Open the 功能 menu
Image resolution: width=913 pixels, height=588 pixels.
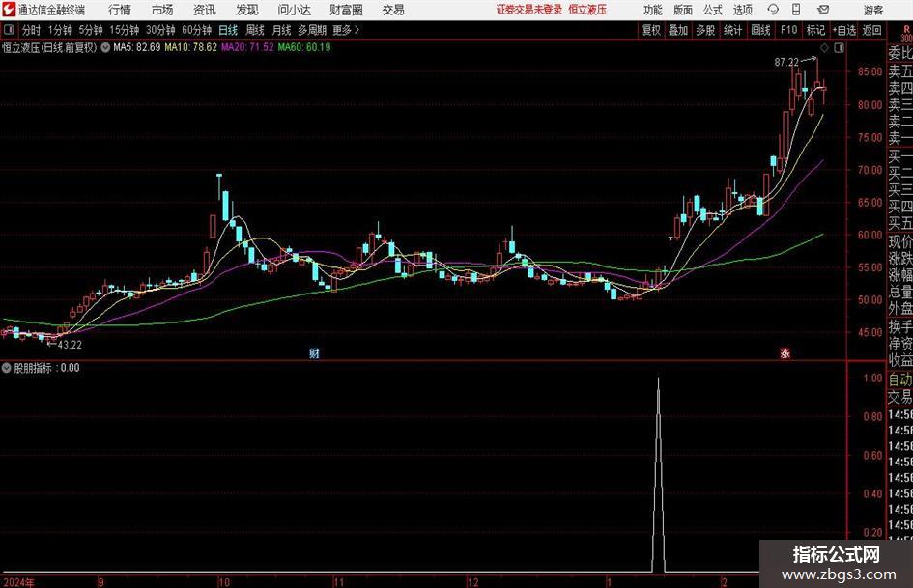653,10
